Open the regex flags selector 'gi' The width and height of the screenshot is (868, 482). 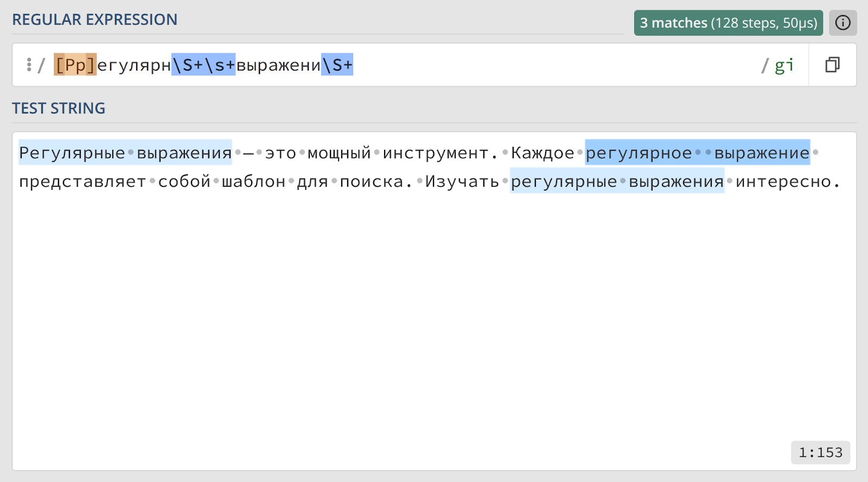(x=784, y=65)
